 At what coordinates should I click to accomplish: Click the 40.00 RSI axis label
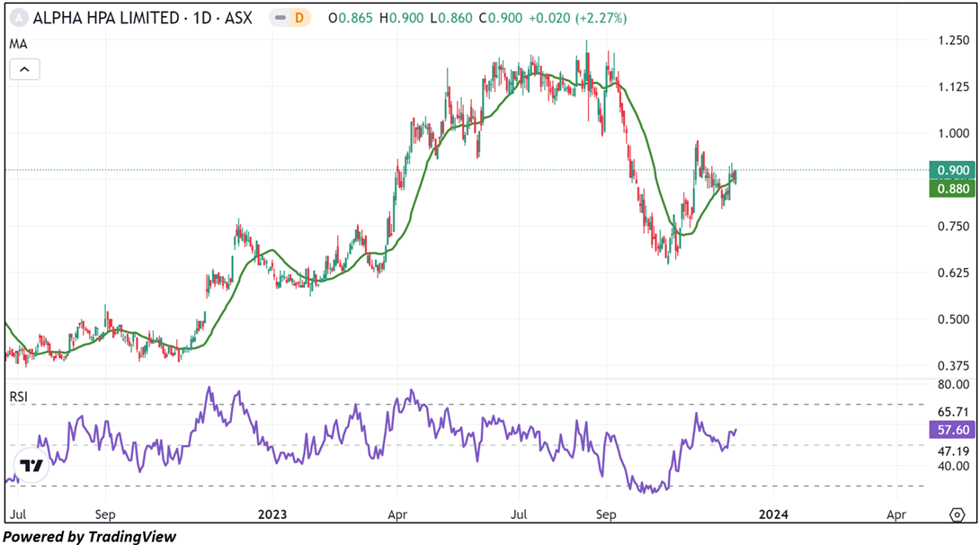coord(953,466)
